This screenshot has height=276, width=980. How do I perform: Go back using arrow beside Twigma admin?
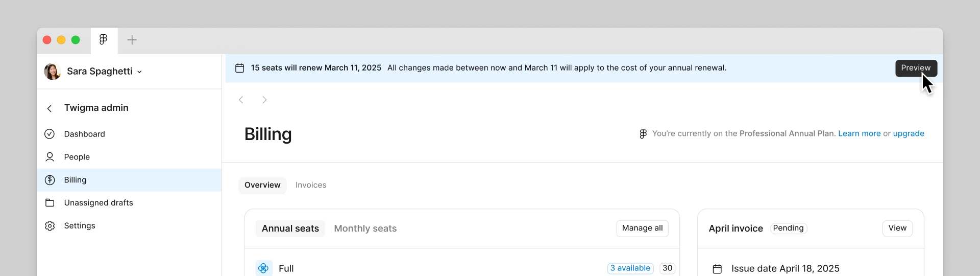tap(50, 108)
